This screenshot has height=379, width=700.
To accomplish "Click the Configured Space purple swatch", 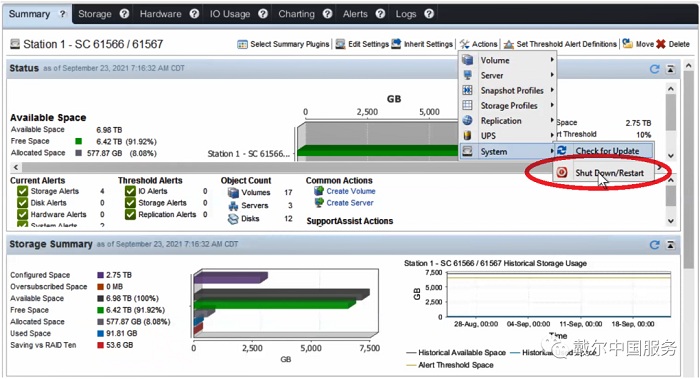I will [x=100, y=275].
